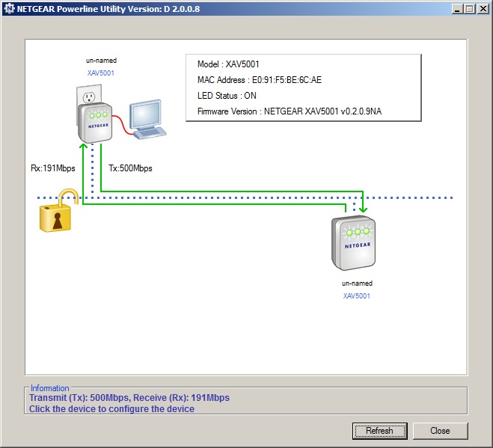Maximize the Powerline Utility window
493x448 pixels.
point(470,9)
